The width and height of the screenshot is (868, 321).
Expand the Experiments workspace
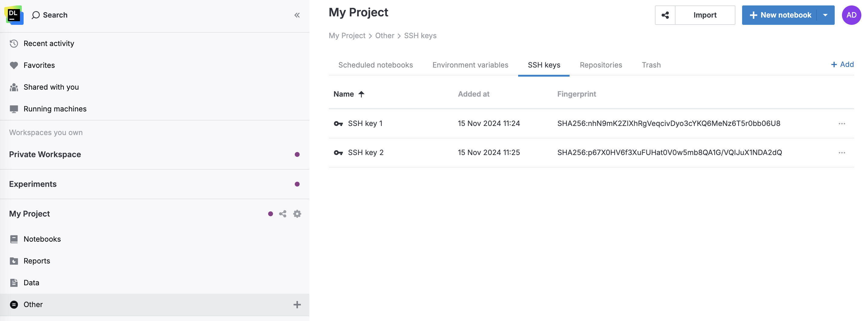coord(33,184)
